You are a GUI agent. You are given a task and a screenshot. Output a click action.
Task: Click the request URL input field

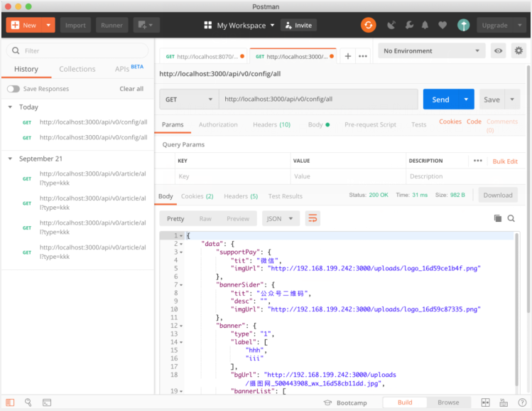point(318,99)
